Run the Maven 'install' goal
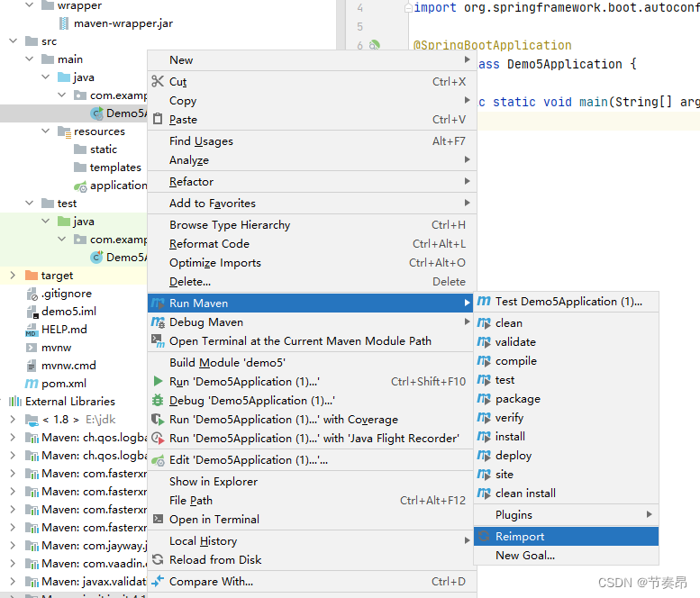The height and width of the screenshot is (598, 700). [x=566, y=437]
